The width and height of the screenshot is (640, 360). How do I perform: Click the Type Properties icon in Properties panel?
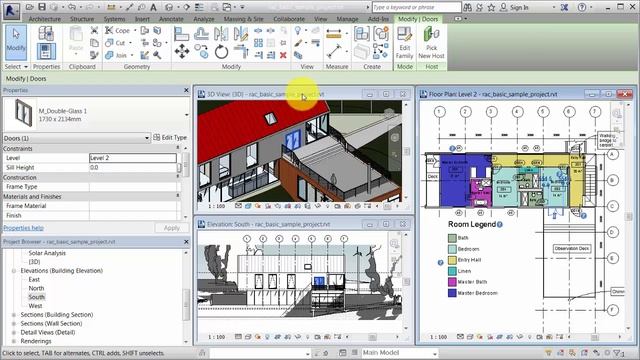tap(46, 34)
